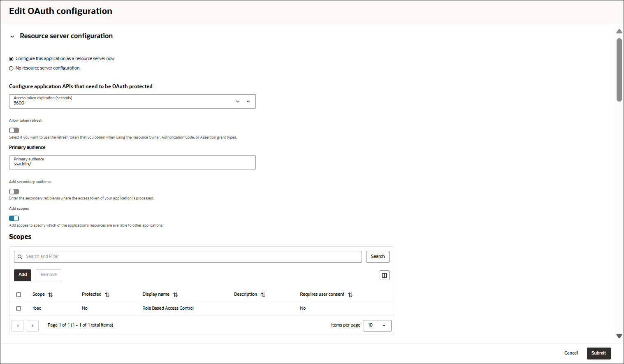Go to next page of scopes
624x364 pixels.
point(32,325)
